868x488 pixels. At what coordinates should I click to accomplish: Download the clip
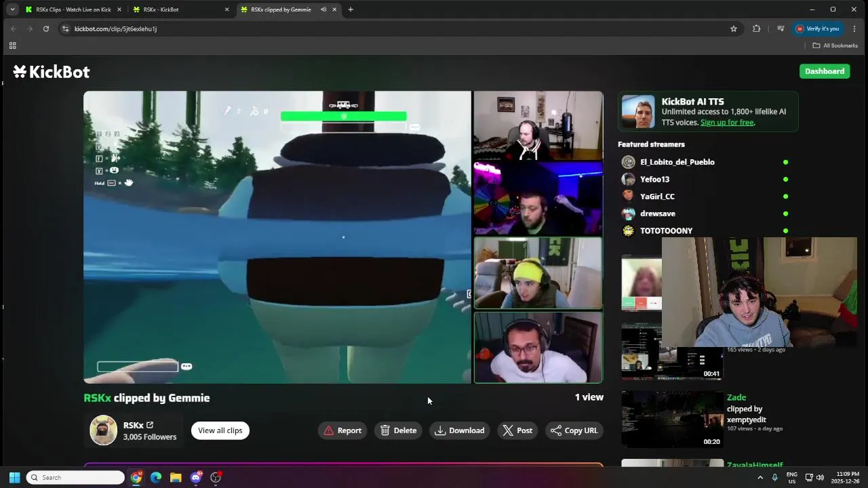[x=460, y=430]
